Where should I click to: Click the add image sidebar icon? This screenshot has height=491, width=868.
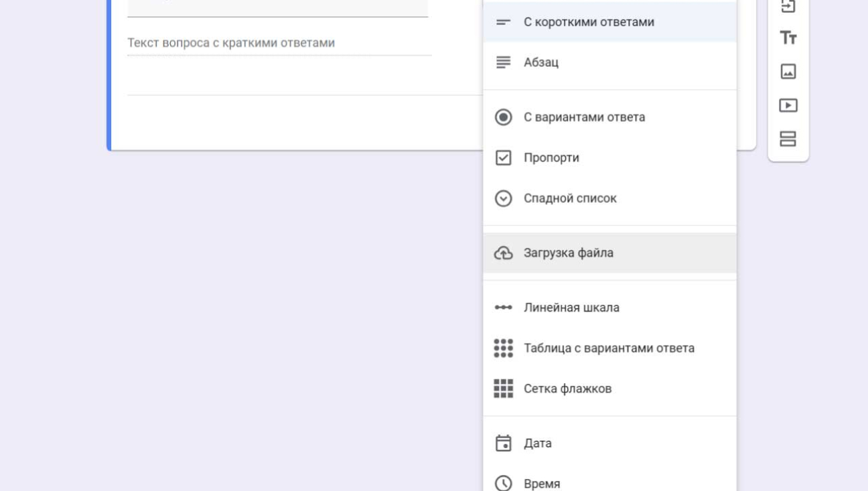[788, 72]
